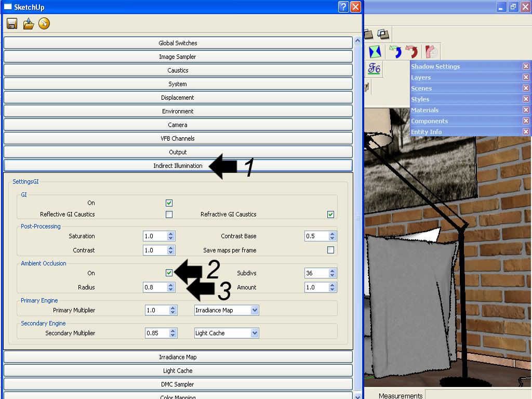Expand the Environment rollout

pos(178,111)
